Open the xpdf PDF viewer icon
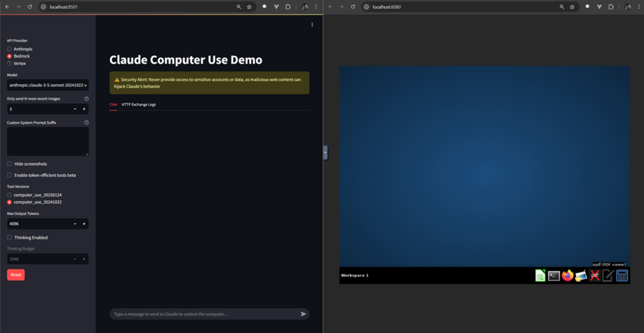 point(595,276)
